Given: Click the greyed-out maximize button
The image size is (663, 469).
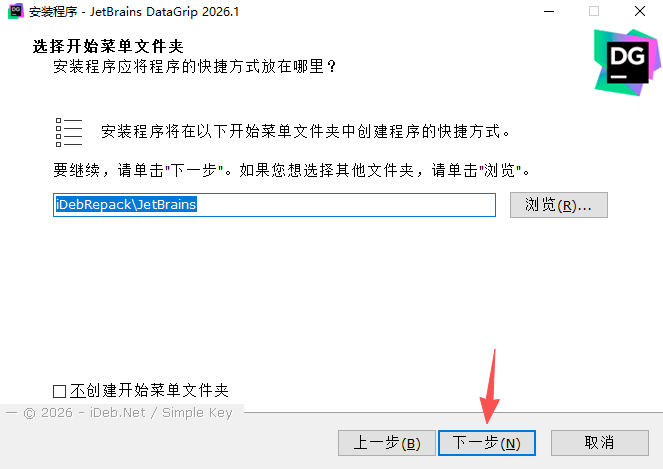Looking at the screenshot, I should click(x=594, y=11).
